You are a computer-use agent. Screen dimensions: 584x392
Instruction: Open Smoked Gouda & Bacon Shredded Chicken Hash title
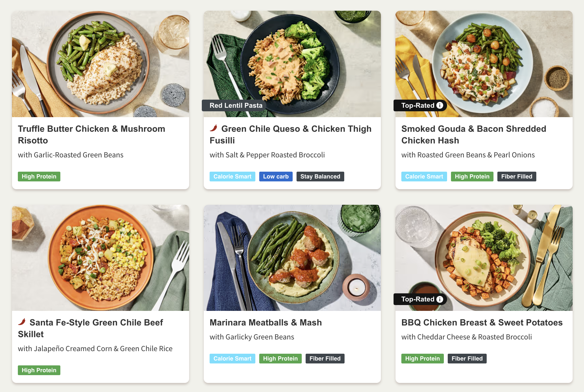474,135
